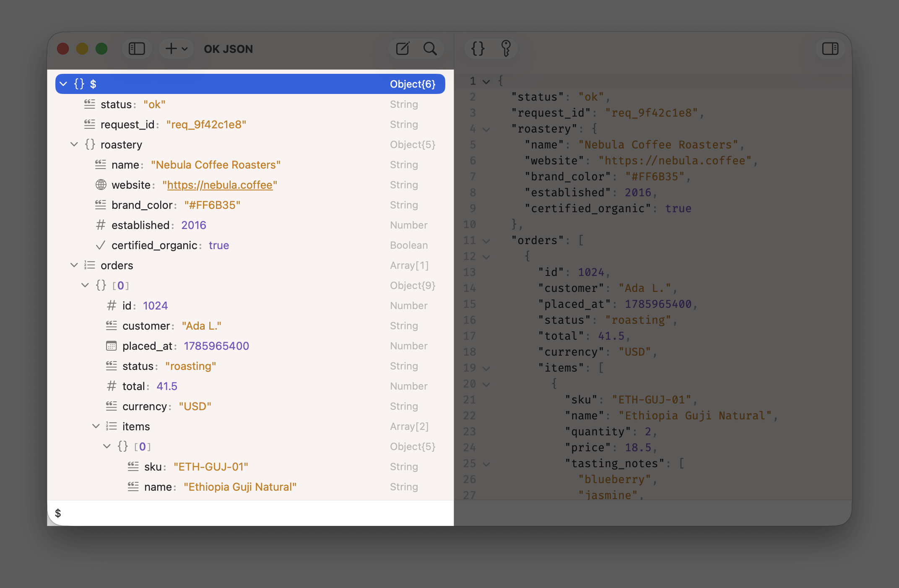Select the sku "ETH-GUJ-01" row
Viewport: 899px width, 588px height.
250,466
